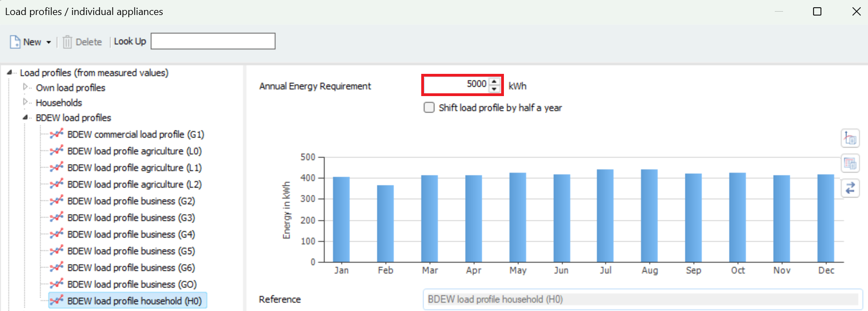The width and height of the screenshot is (868, 311).
Task: Select the BDEW commercial load profile (G1) icon
Action: coord(56,134)
